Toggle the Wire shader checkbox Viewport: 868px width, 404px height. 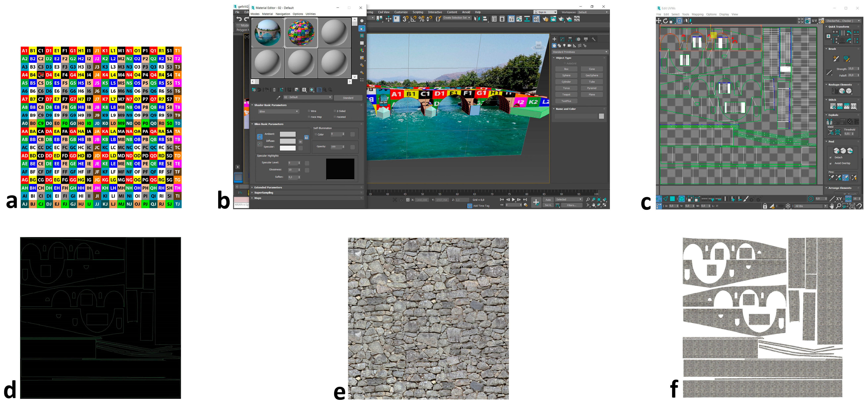[309, 111]
